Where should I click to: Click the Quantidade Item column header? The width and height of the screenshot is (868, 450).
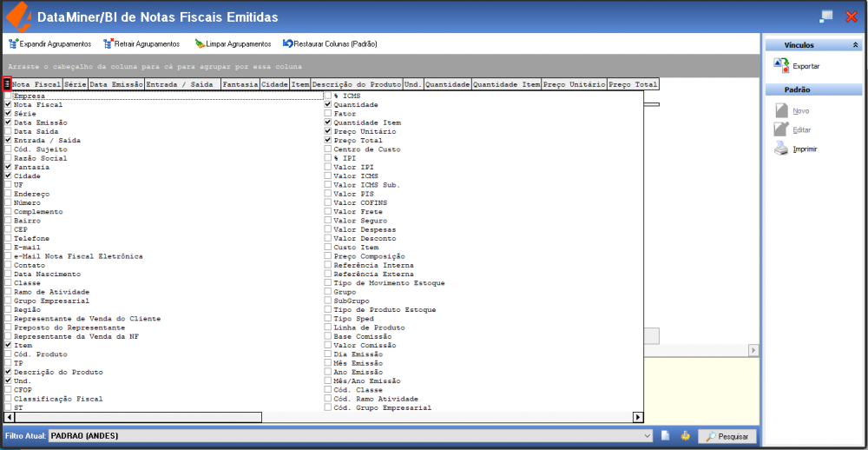tap(506, 84)
